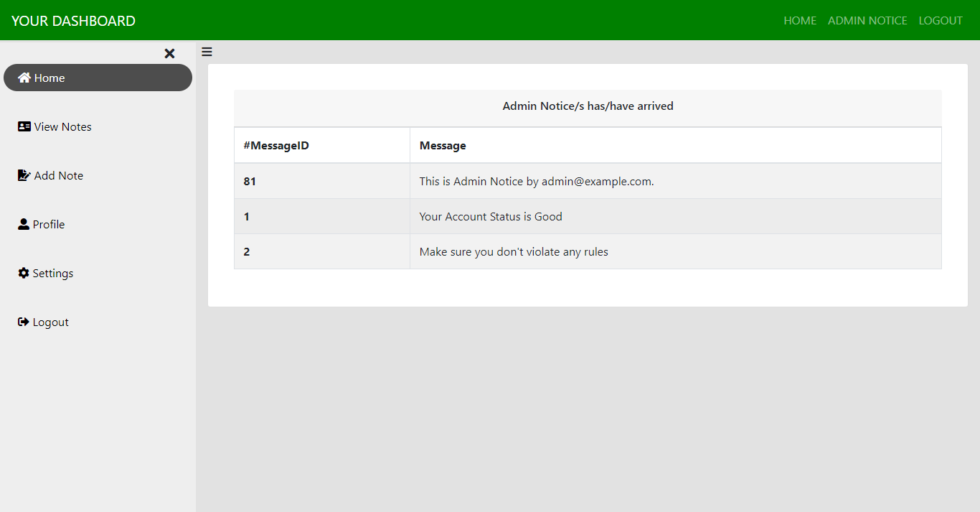980x512 pixels.
Task: Toggle the hamburger menu icon
Action: click(207, 52)
